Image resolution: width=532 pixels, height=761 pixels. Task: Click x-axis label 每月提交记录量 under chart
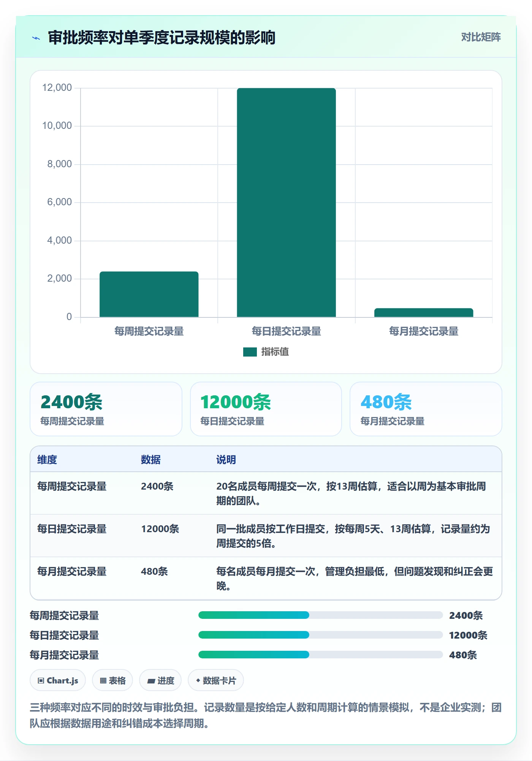tap(424, 331)
